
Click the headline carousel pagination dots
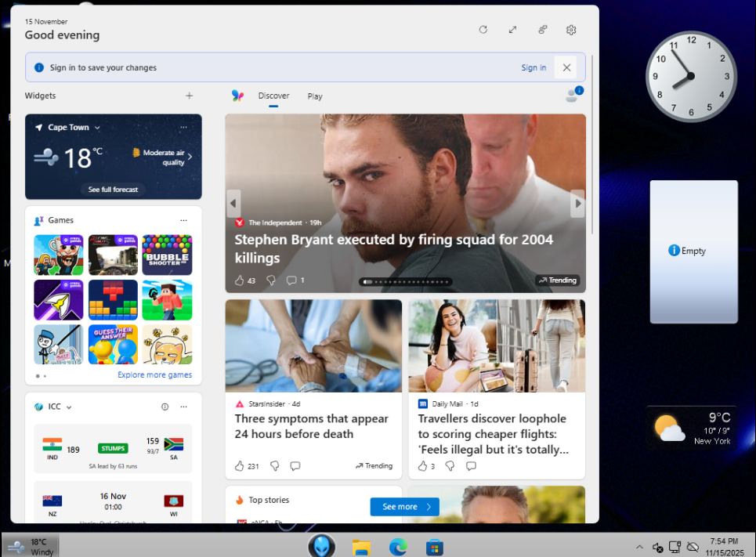point(406,282)
